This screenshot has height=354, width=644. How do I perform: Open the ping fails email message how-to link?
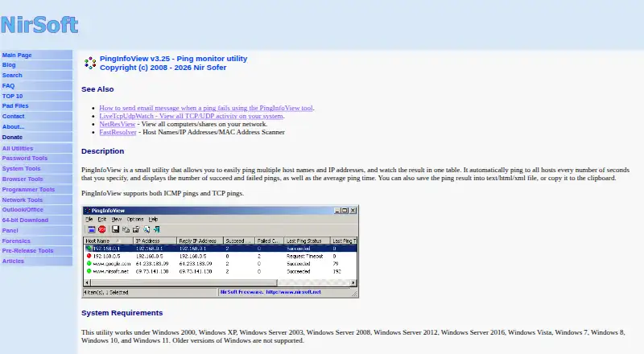pyautogui.click(x=206, y=108)
